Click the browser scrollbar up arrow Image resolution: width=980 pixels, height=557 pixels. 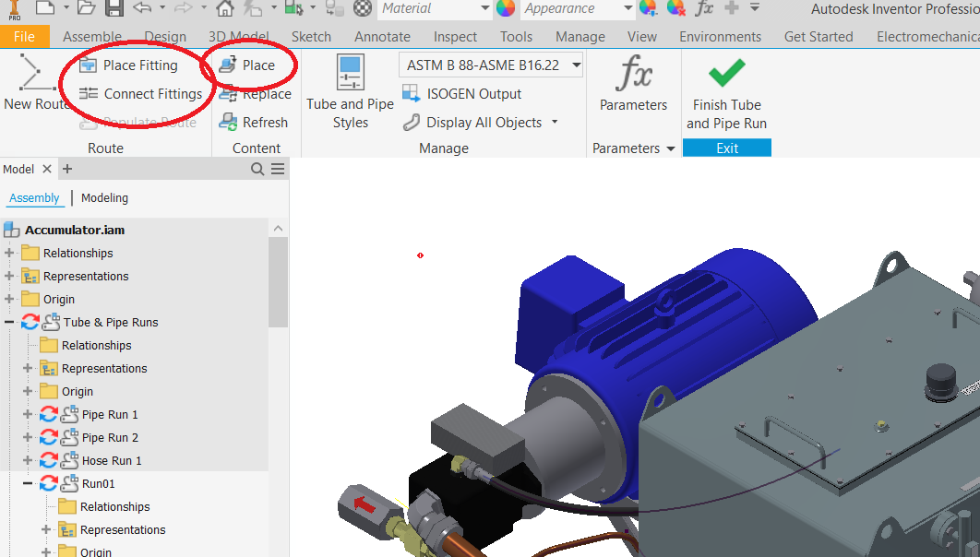[278, 229]
